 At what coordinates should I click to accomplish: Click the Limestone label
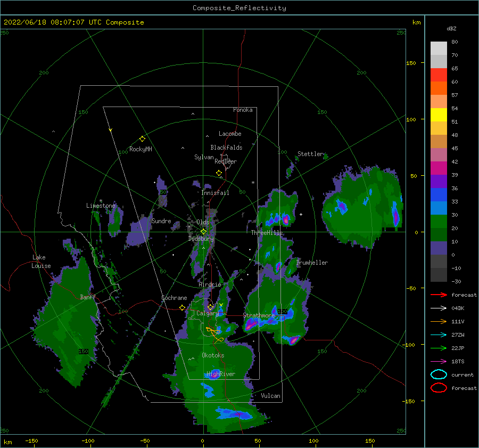point(101,206)
